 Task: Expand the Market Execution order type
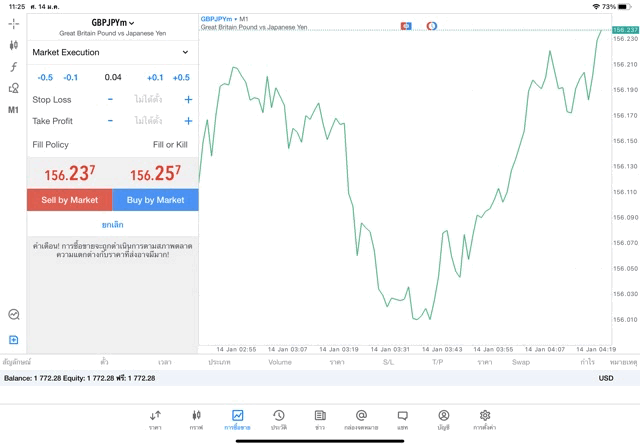pyautogui.click(x=113, y=52)
